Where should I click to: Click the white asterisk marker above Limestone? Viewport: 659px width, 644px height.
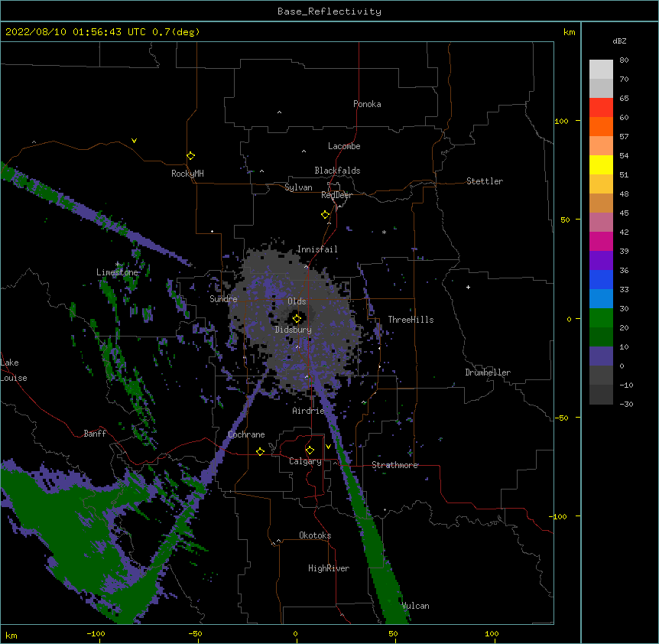pos(117,265)
